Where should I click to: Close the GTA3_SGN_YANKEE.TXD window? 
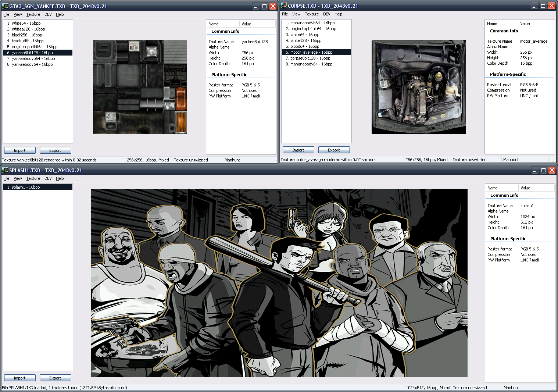pyautogui.click(x=273, y=6)
